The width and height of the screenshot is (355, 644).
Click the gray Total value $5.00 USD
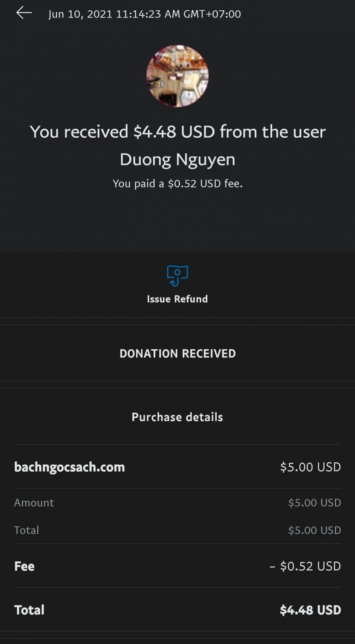314,530
